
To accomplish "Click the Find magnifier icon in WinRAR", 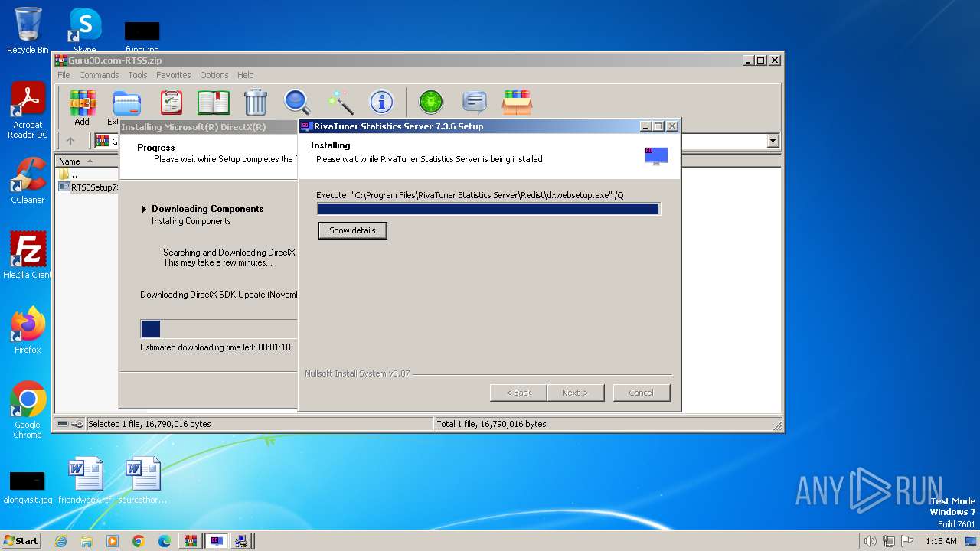I will tap(297, 102).
